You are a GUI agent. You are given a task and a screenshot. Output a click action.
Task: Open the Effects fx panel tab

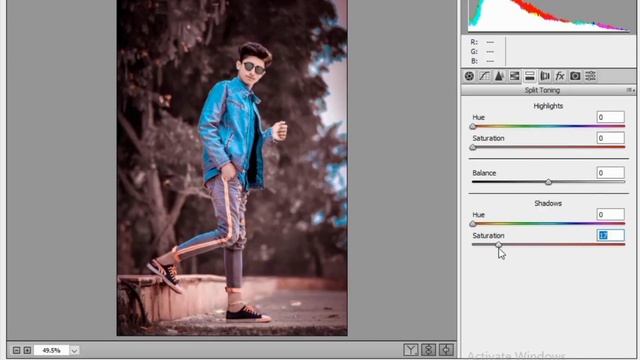[x=560, y=76]
